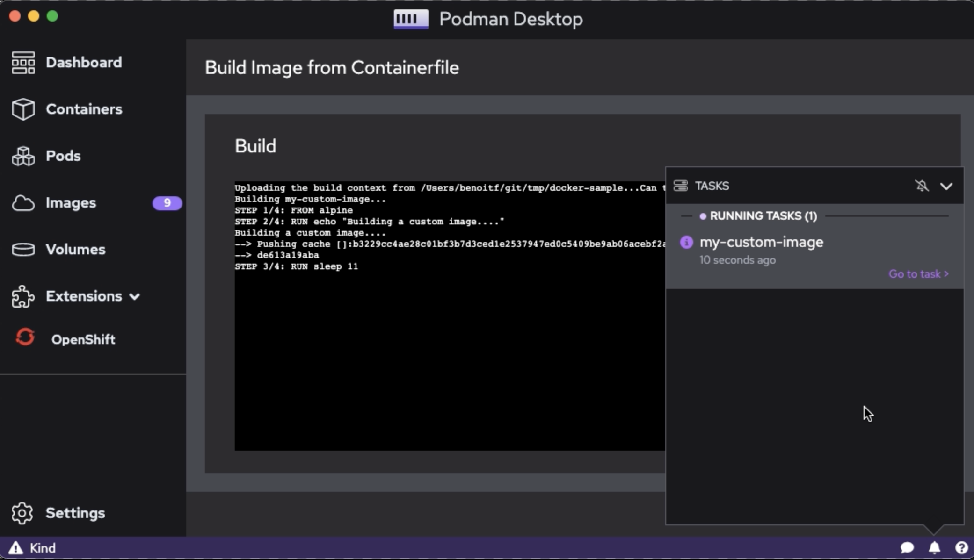974x560 pixels.
Task: Click the Pods stacked cubes icon
Action: (x=23, y=156)
